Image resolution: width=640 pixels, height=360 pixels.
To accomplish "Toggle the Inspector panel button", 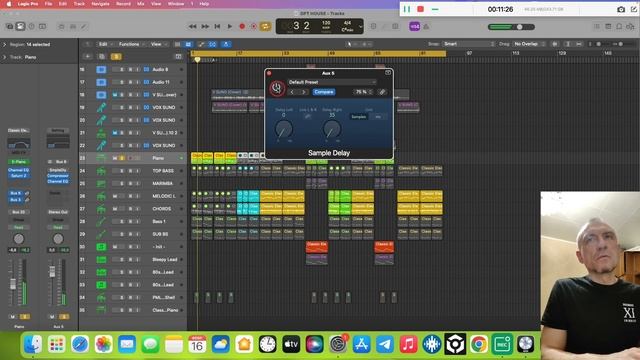I will [20, 27].
